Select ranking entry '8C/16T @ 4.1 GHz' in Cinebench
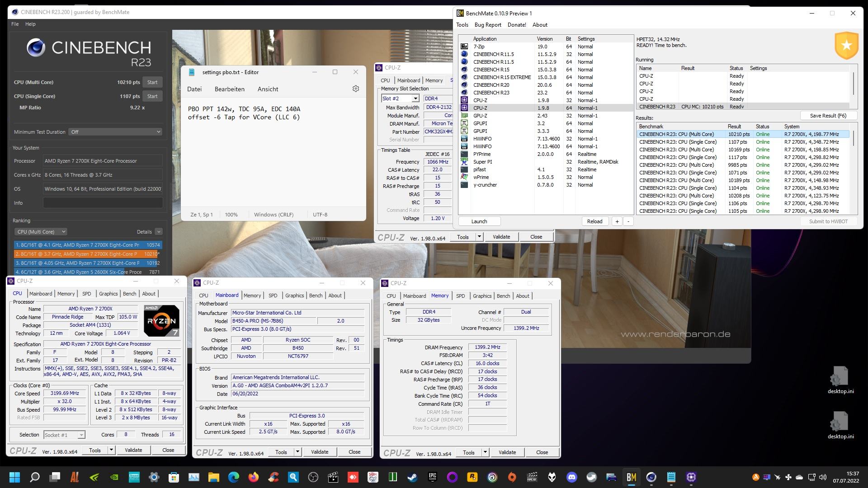Viewport: 868px width, 488px height. pos(88,245)
